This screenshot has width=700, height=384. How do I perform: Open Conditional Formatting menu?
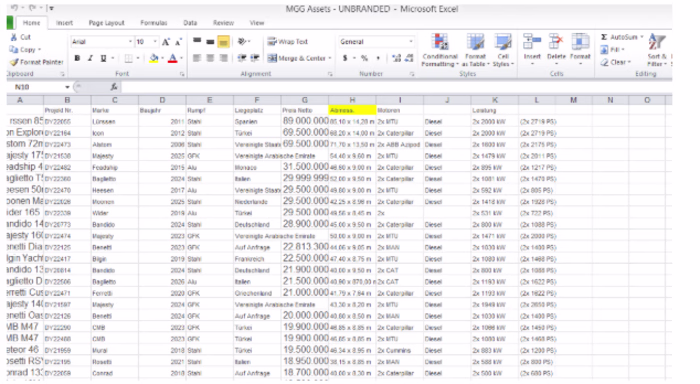click(440, 50)
